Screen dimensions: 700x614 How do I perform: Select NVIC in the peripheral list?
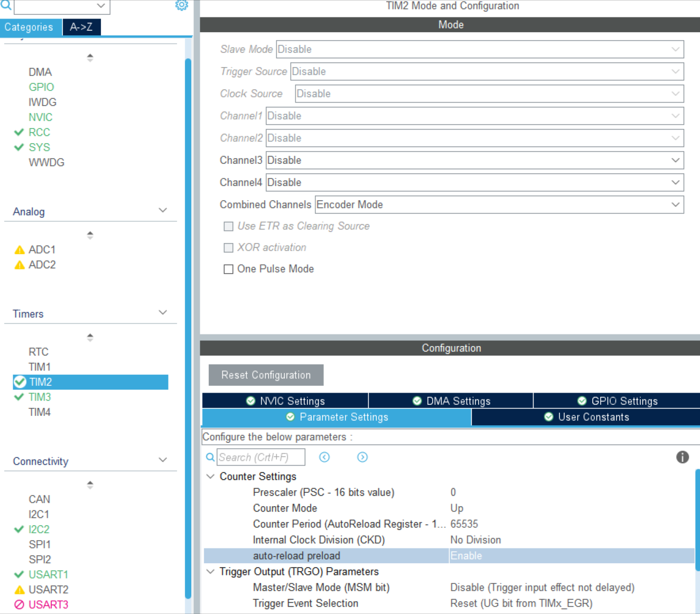41,117
